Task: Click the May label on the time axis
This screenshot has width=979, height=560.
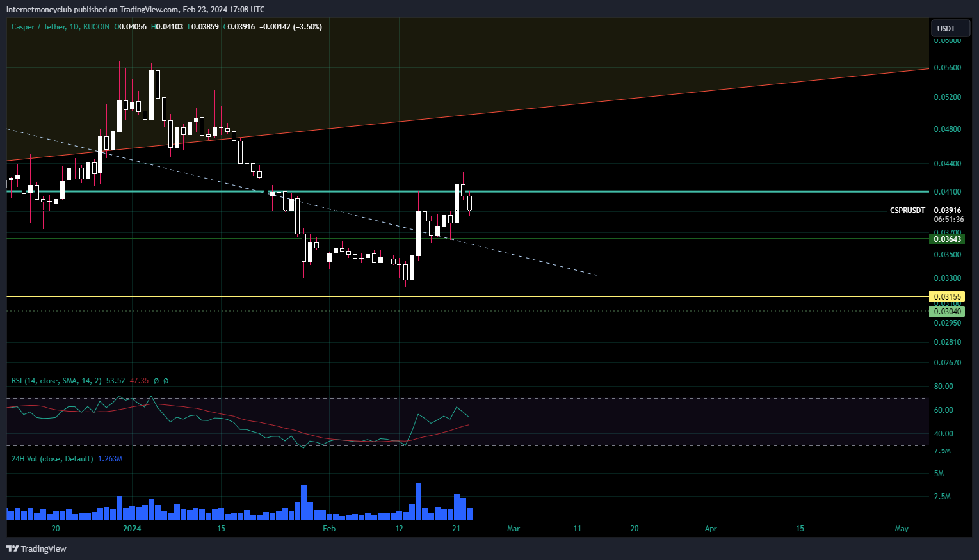Action: click(x=902, y=529)
